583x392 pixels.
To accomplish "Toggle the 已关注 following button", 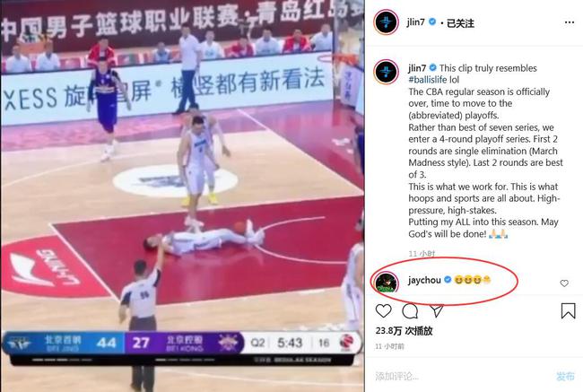I will [460, 23].
